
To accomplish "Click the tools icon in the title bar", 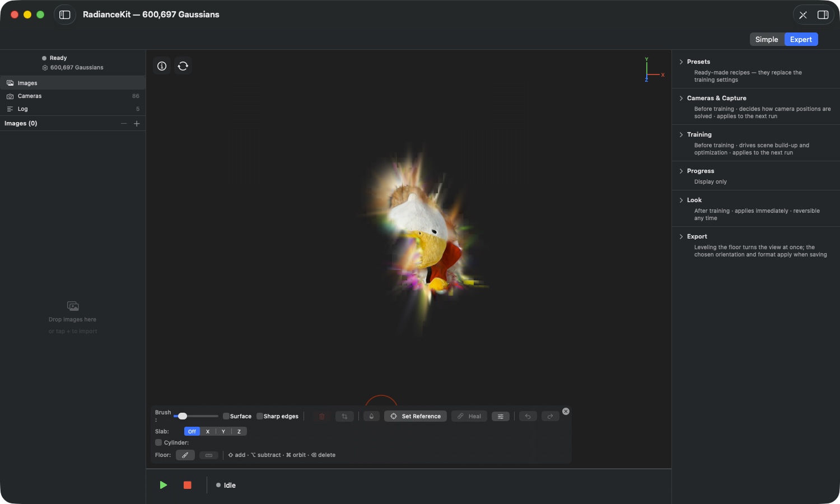I will tap(803, 15).
